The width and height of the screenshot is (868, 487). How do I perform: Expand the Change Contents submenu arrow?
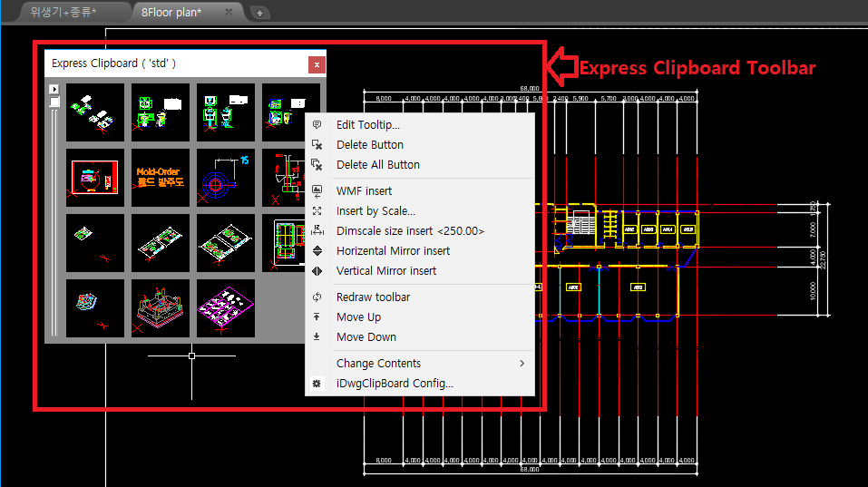522,363
